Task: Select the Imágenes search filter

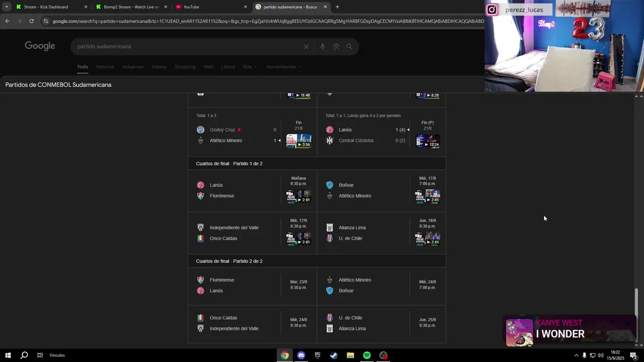Action: [133, 67]
